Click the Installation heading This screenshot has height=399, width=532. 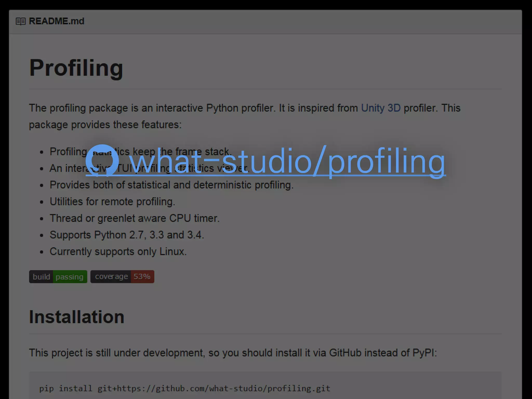(x=77, y=317)
